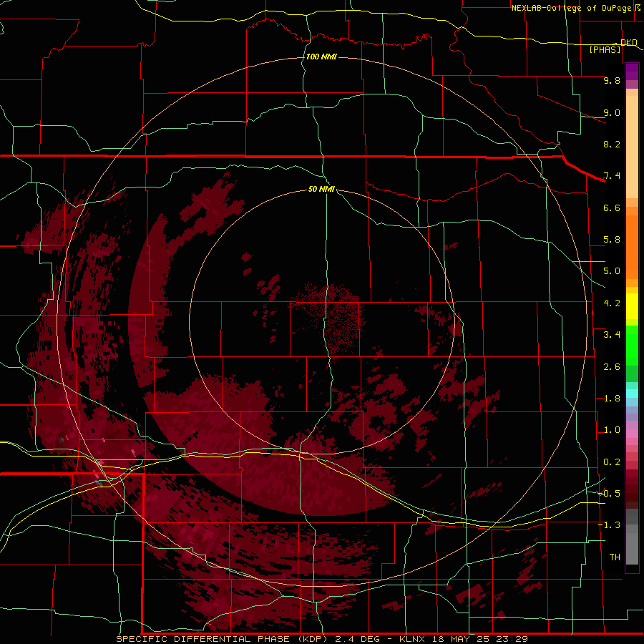
Task: Click the 7.4 value on the color scale
Action: click(612, 176)
